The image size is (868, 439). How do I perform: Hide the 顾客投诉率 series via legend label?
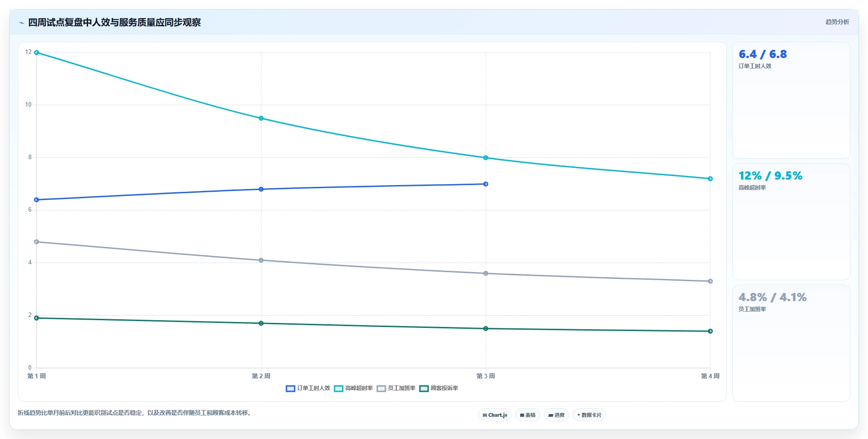[x=444, y=388]
